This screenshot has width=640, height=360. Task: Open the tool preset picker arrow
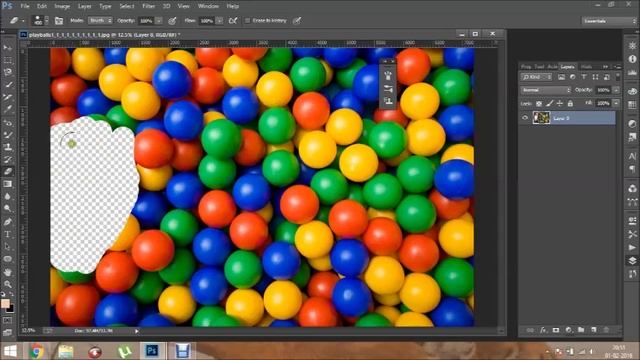23,20
